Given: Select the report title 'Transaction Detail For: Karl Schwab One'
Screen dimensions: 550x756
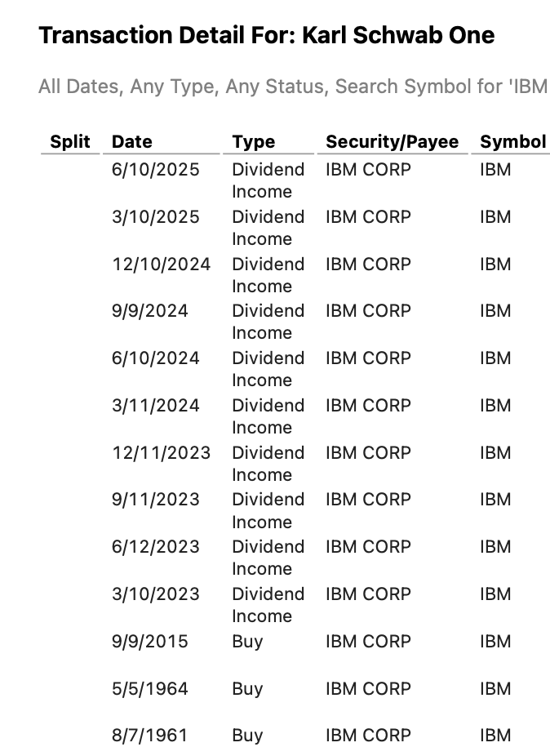Looking at the screenshot, I should (266, 36).
